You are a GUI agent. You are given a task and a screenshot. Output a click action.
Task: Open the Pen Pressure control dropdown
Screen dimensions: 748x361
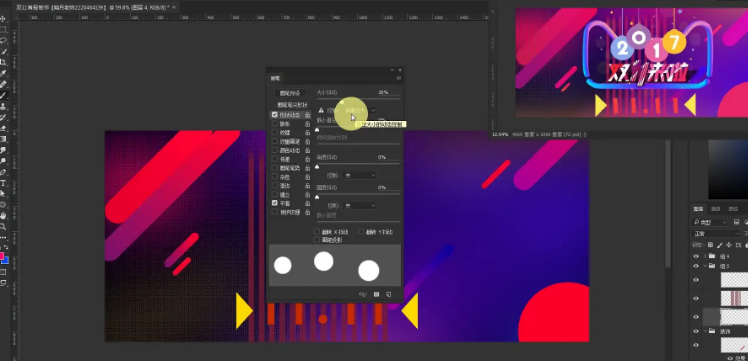(360, 110)
